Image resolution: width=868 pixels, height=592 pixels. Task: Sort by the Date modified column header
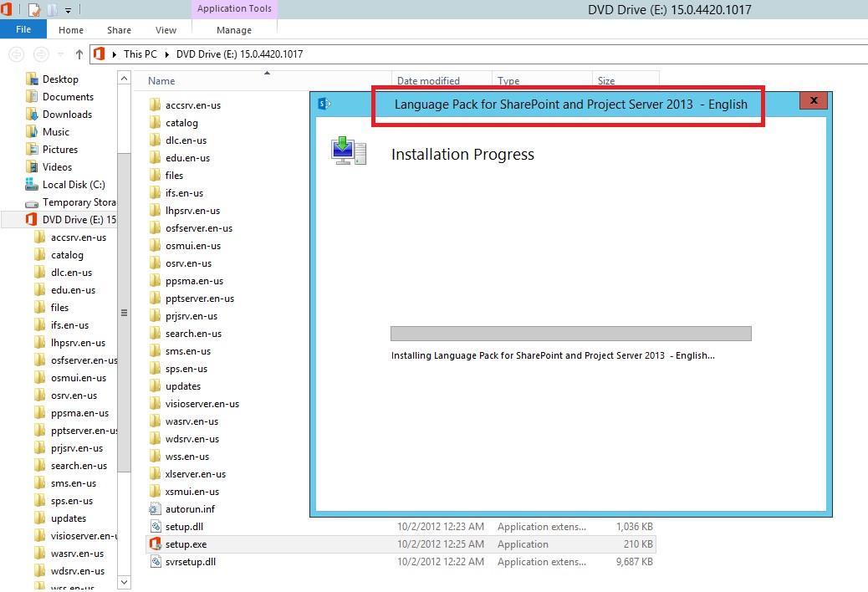442,81
